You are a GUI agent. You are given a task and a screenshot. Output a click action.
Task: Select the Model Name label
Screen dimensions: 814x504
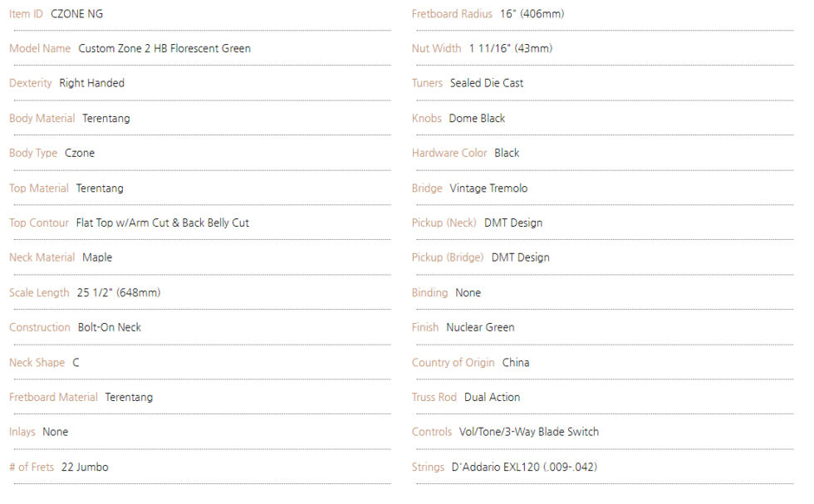pos(40,48)
